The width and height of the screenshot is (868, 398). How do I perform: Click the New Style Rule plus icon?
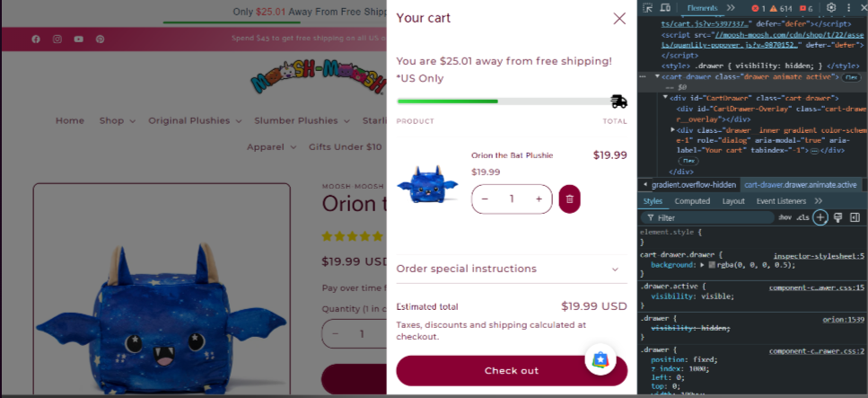click(820, 217)
